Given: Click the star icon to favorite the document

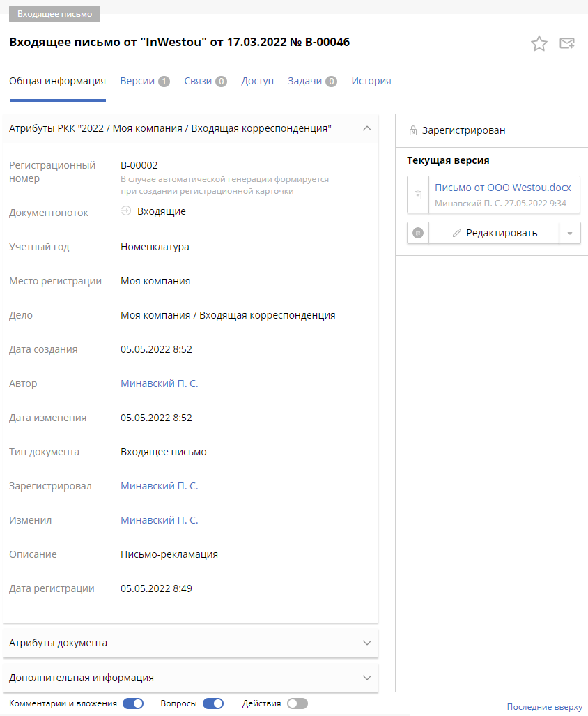Looking at the screenshot, I should coord(539,43).
